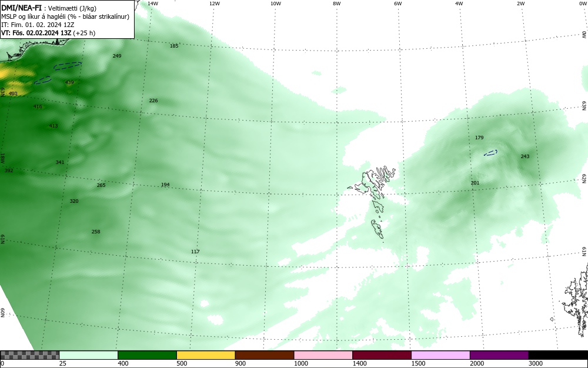Select the 'IT: Fim. 01. 02. 2024 12Z' line
Viewport: 588px width, 368px height.
38,25
